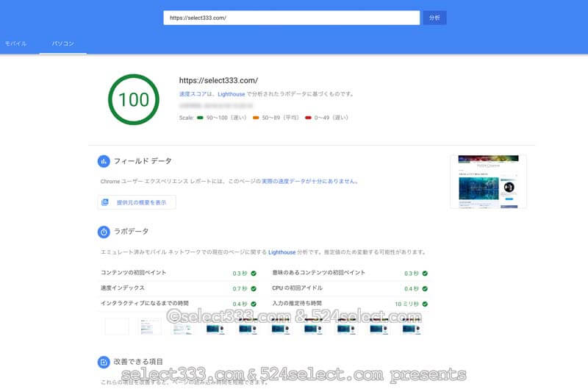Click the lab data stopwatch icon
Viewport: 588px width, 392px height.
(104, 232)
